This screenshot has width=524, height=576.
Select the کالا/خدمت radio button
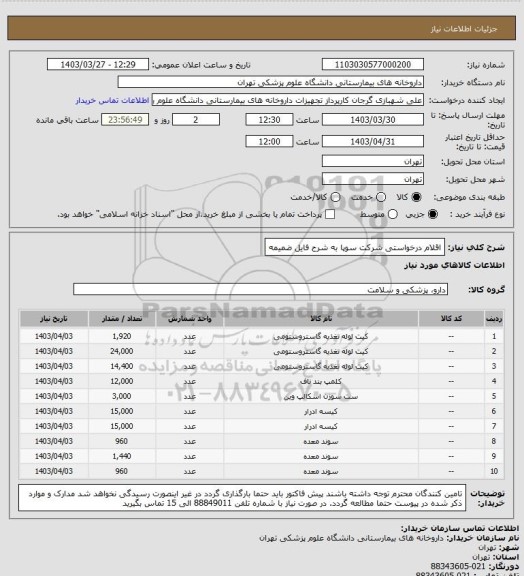(335, 197)
